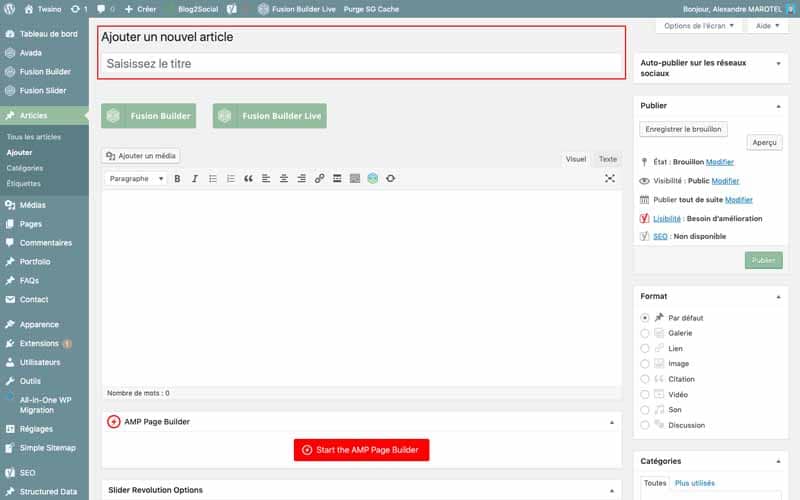Viewport: 800px width, 500px height.
Task: Switch editor to the Texte tab
Action: point(608,159)
